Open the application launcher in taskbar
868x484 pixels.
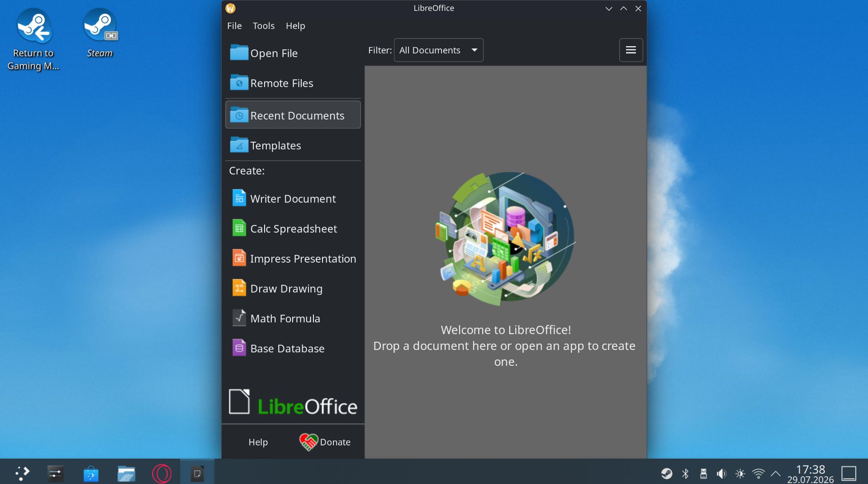coord(22,473)
